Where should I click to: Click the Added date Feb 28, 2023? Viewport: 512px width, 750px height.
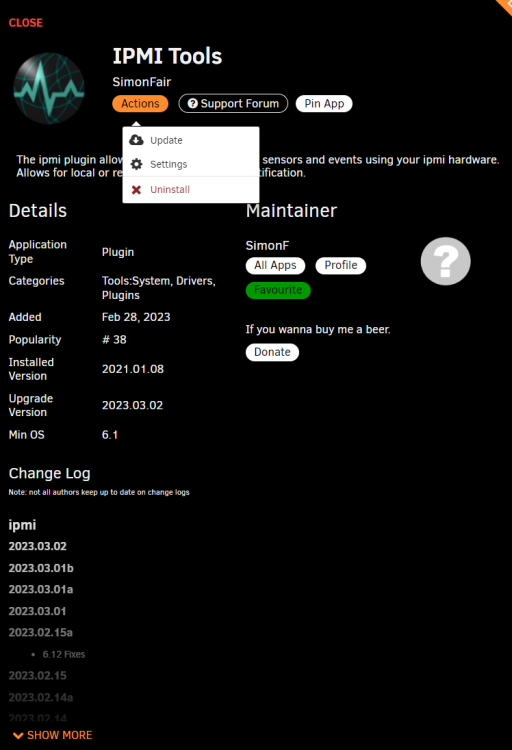[x=136, y=317]
